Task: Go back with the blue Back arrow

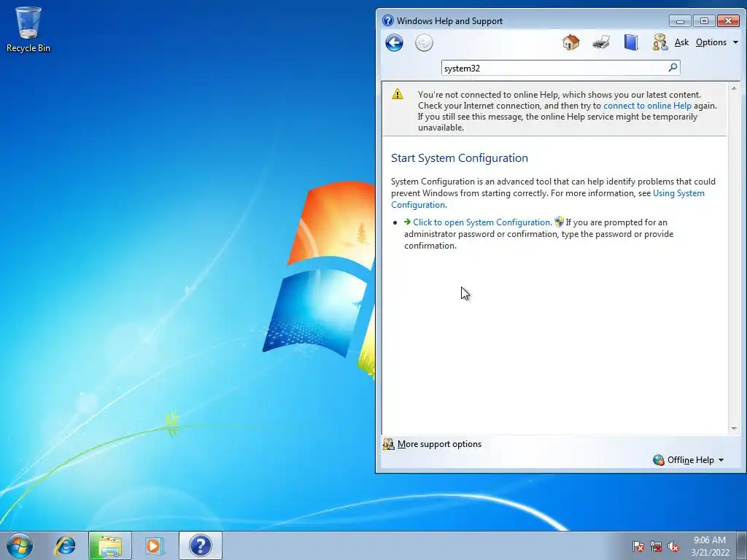Action: click(394, 43)
